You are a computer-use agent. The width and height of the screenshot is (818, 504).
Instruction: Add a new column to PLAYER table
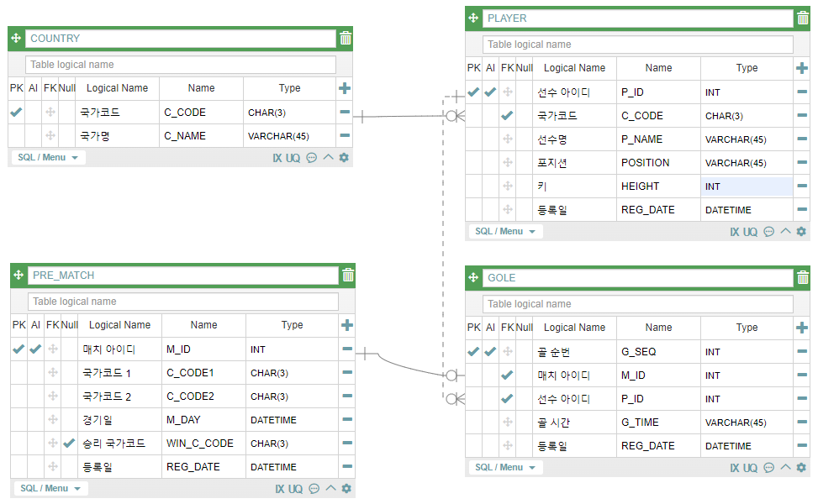point(802,68)
